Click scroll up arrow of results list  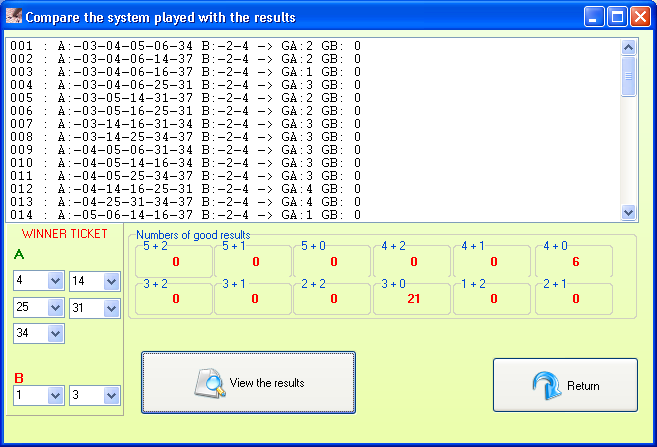click(x=628, y=47)
